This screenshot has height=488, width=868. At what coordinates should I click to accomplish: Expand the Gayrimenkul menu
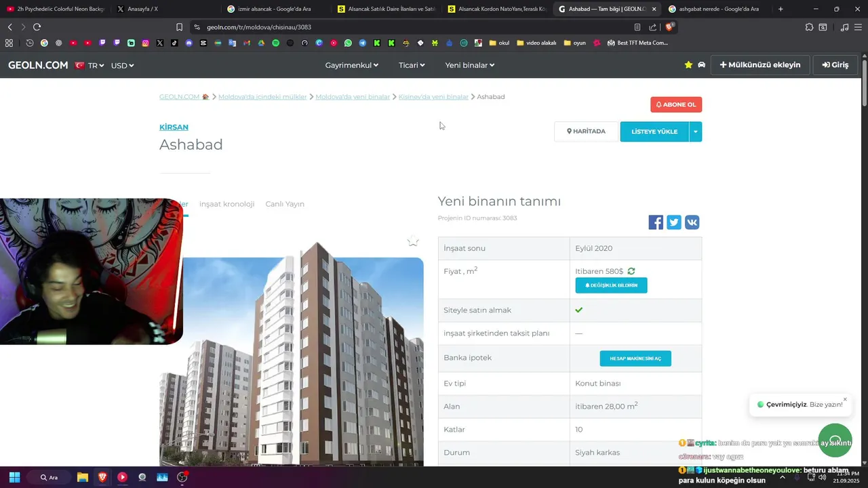point(352,65)
